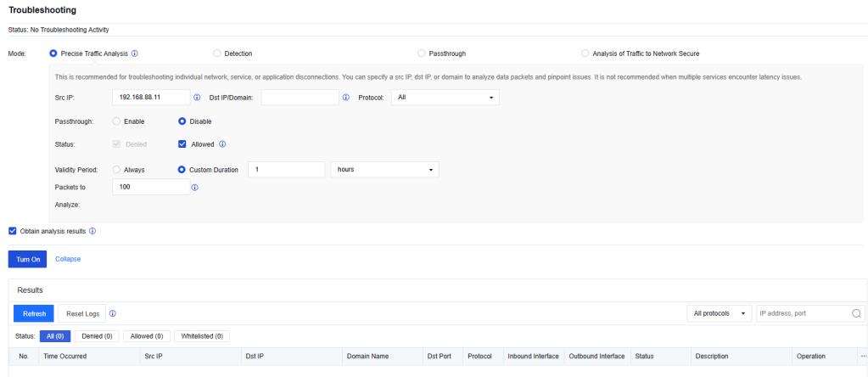Show info tip beside Allowed checkbox

click(x=222, y=144)
